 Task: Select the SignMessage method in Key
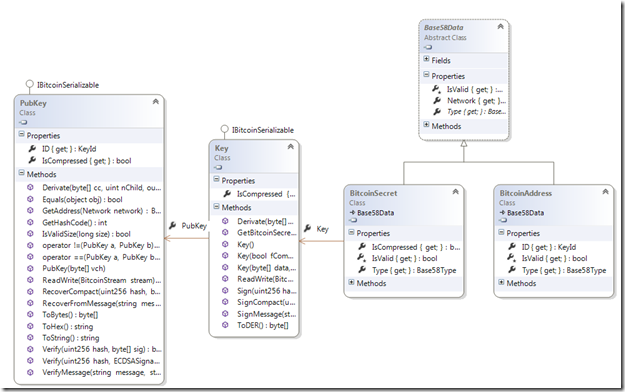(266, 314)
